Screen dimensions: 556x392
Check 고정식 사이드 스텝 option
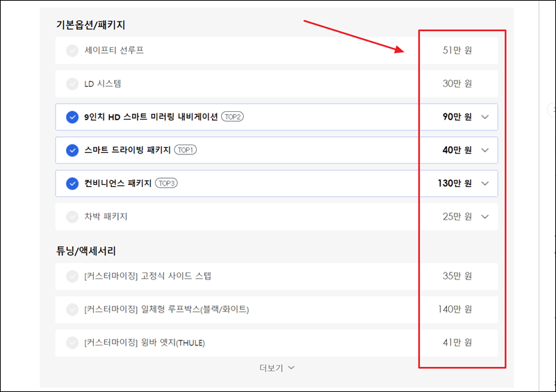pyautogui.click(x=72, y=277)
